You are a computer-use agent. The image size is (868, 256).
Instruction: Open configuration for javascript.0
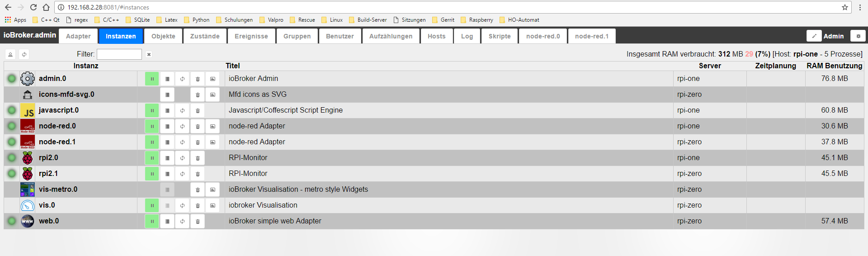[167, 110]
